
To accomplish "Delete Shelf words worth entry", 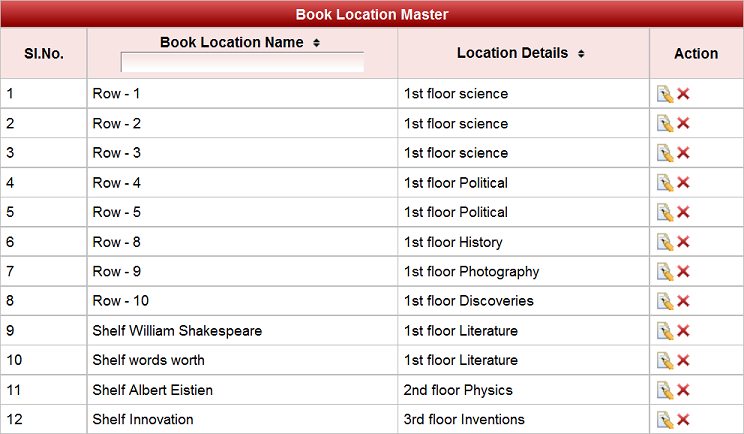I will [684, 360].
